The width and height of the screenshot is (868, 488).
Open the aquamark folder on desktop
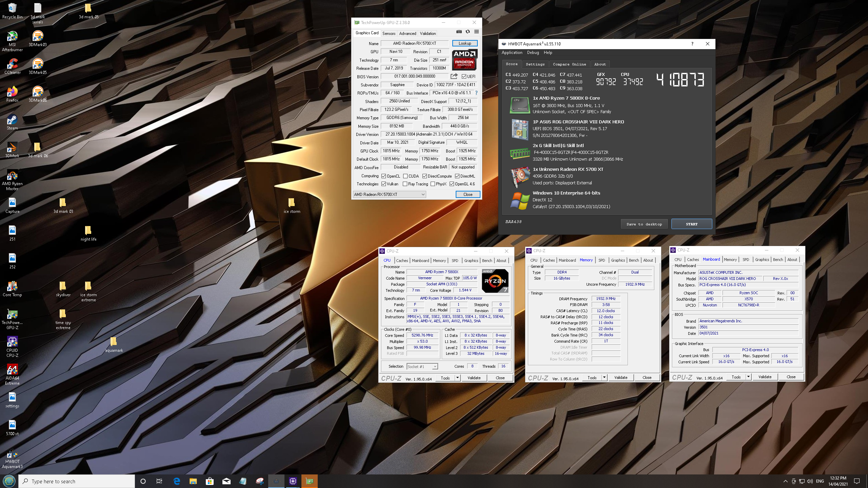coord(114,344)
